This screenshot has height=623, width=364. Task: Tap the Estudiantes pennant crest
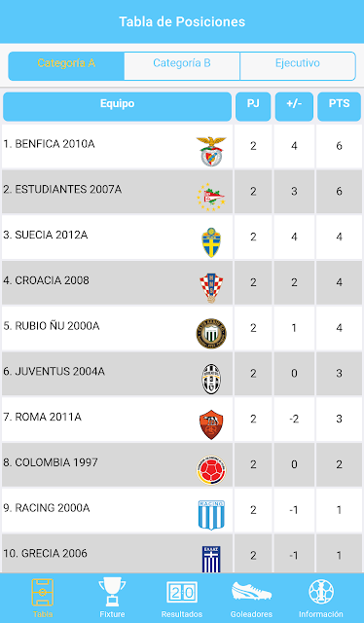211,197
